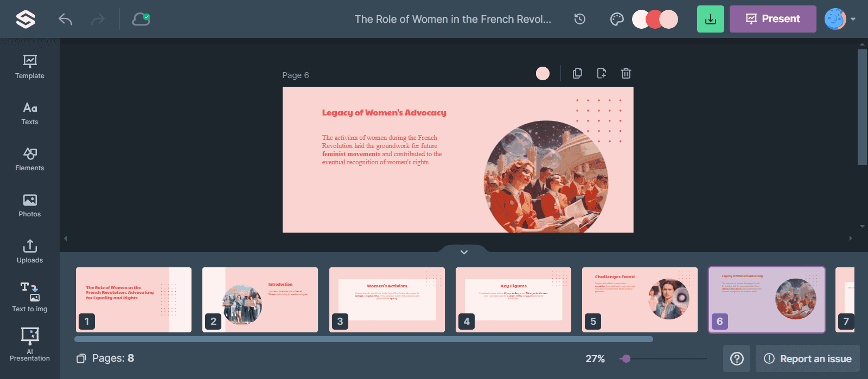The image size is (868, 379).
Task: Open the color theme palette icon
Action: click(617, 20)
